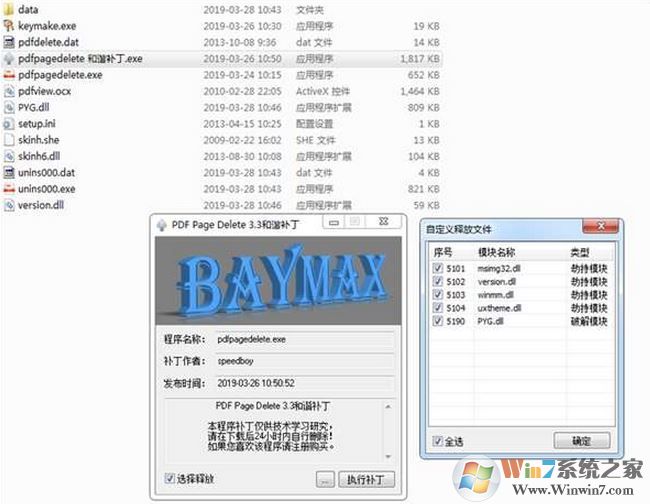Click the 程序名称 field pdfpagedelete.exe
650x504 pixels.
click(x=305, y=339)
